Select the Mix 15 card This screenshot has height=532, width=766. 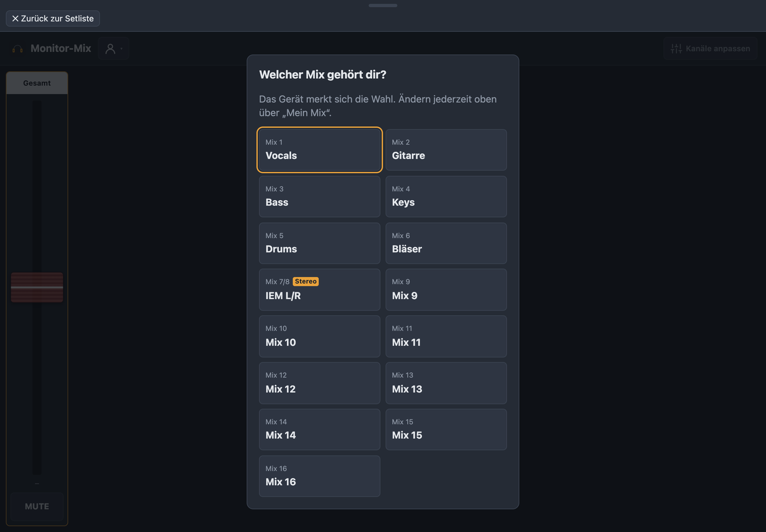(x=446, y=430)
